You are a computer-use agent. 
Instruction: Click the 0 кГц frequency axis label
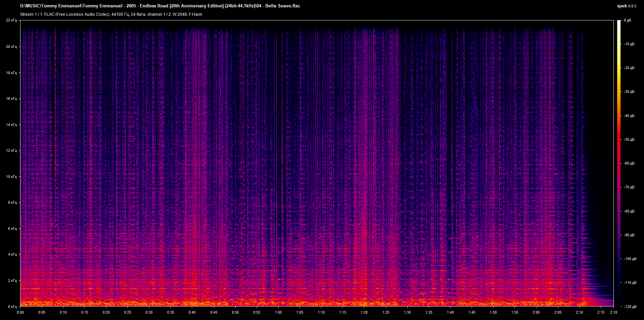tap(12, 307)
